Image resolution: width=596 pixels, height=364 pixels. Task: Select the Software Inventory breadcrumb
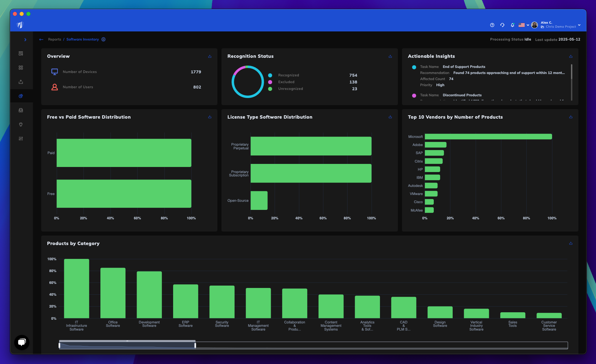(82, 39)
